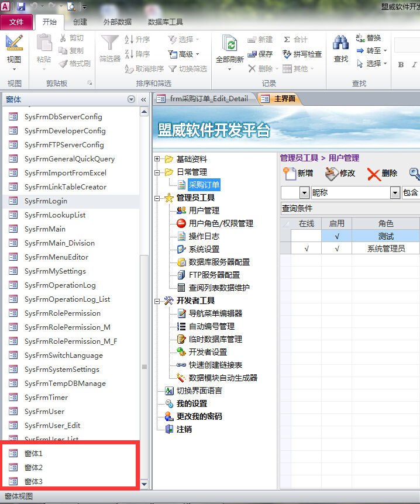Collapse the 管理员工具 tree node
This screenshot has width=420, height=504.
coord(157,198)
